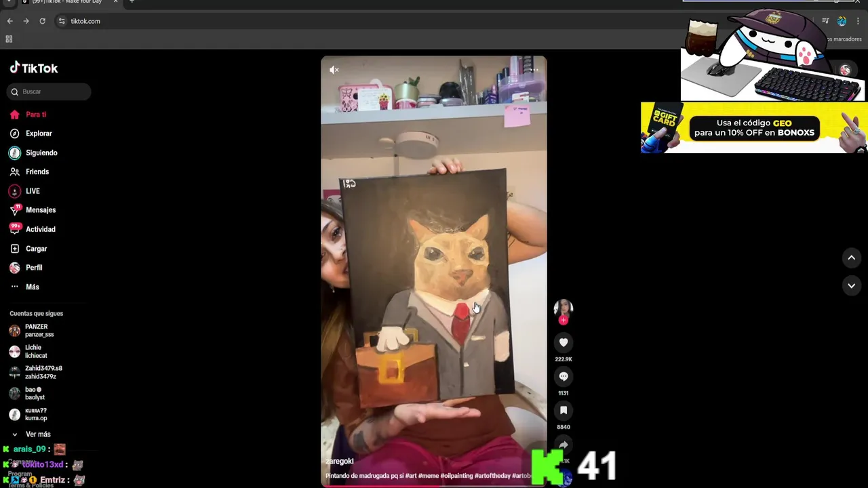Click the Más three-dots icon
Viewport: 868px width, 488px height.
[x=14, y=287]
